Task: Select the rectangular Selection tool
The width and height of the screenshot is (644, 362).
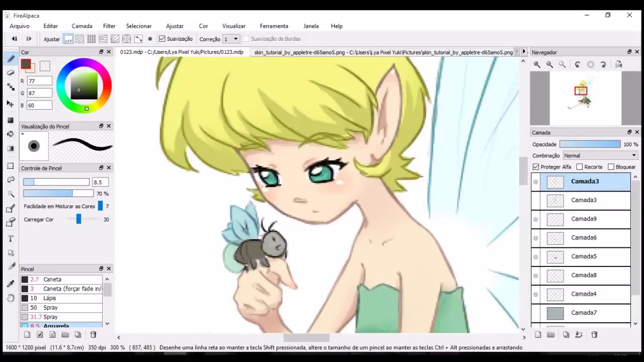Action: point(11,165)
